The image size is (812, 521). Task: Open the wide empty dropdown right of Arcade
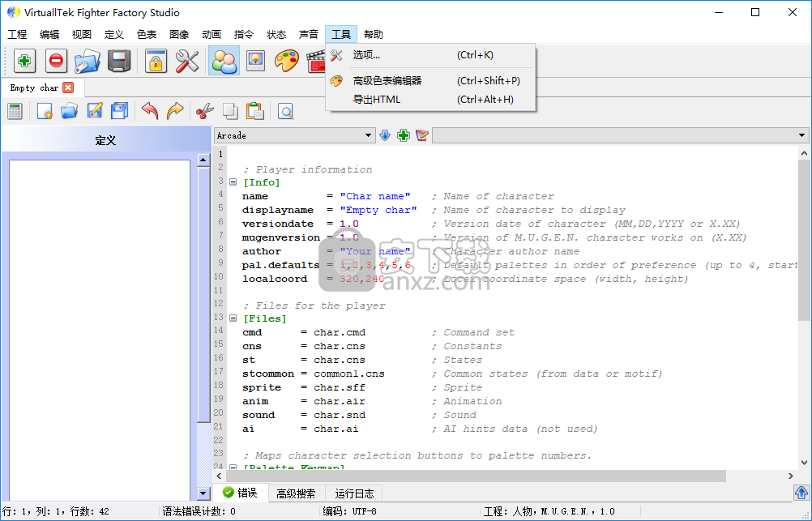click(x=621, y=135)
